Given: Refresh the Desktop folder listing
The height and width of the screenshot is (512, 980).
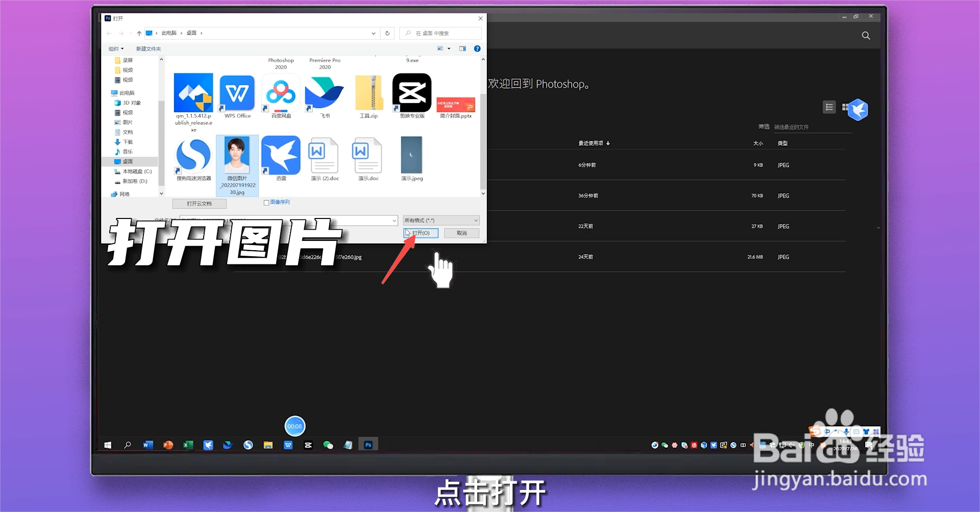Looking at the screenshot, I should coord(387,33).
